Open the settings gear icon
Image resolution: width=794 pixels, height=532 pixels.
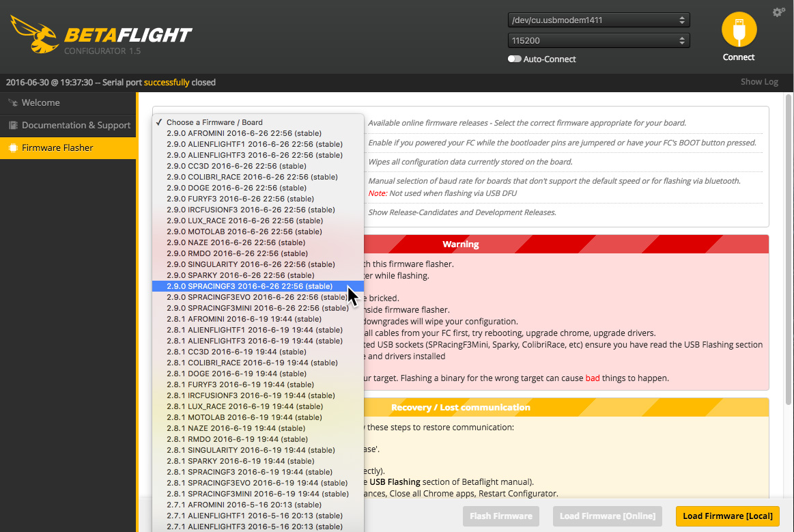coord(778,12)
